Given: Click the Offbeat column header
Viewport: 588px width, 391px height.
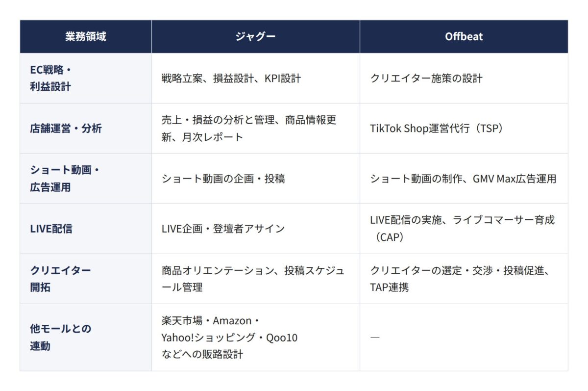Looking at the screenshot, I should pos(464,37).
